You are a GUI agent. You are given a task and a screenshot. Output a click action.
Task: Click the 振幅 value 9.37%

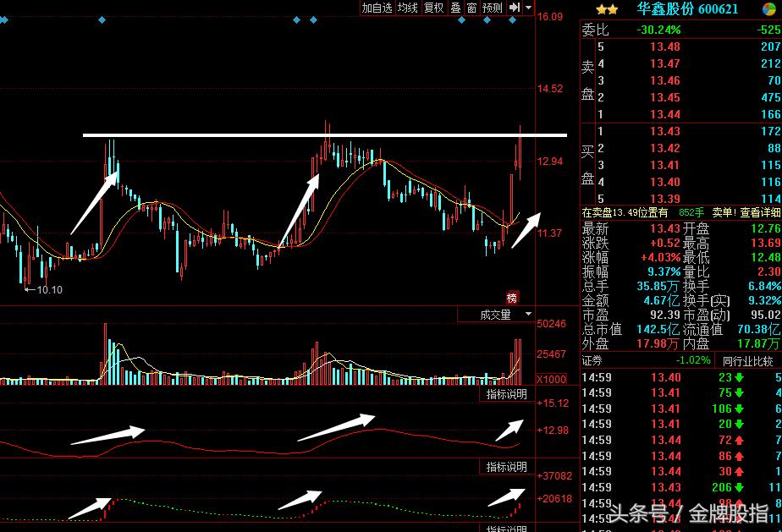(664, 271)
